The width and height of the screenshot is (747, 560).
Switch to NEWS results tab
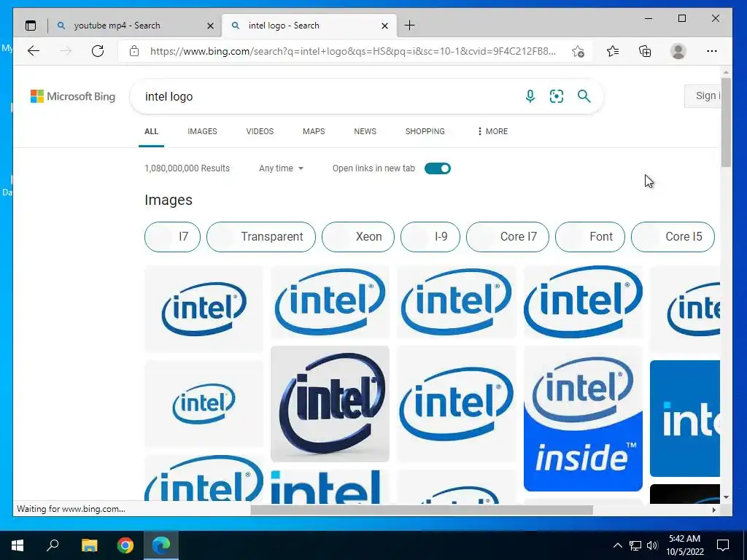click(x=365, y=131)
